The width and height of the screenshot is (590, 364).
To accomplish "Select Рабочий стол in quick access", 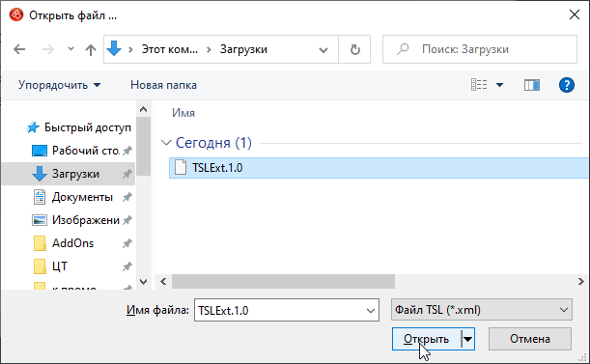I will (x=85, y=151).
